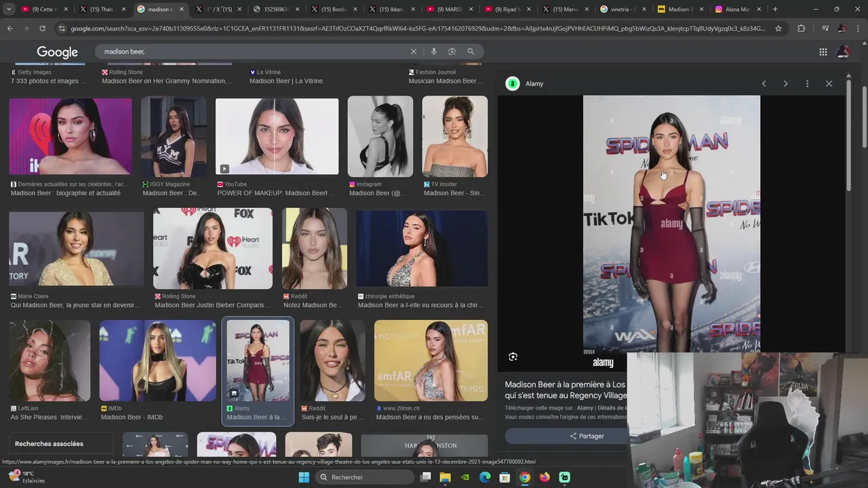Open 'Madison Beer Justin Bieber Comparis...' link
Screen dimensions: 868x488
tap(214, 305)
